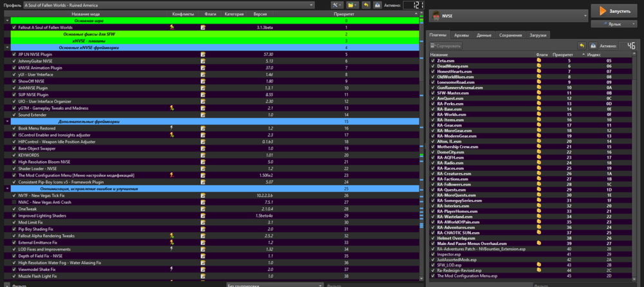Collapse the Основная игра separator
The width and height of the screenshot is (644, 287).
click(x=7, y=21)
